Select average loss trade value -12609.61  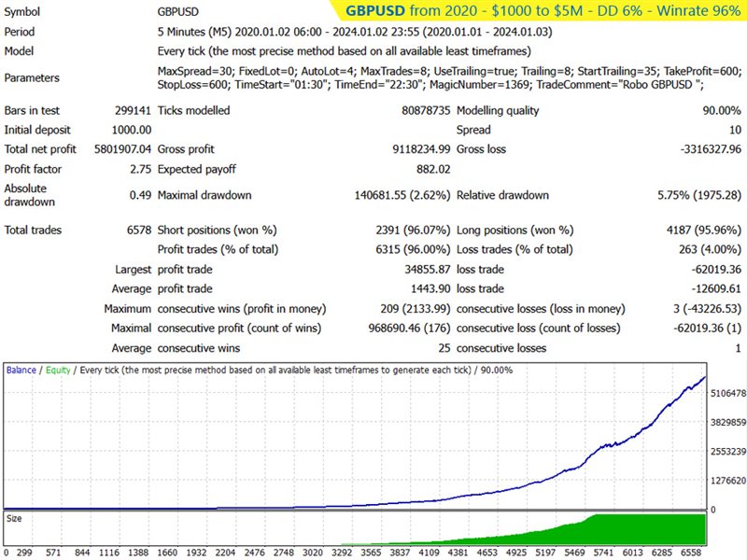pyautogui.click(x=716, y=289)
